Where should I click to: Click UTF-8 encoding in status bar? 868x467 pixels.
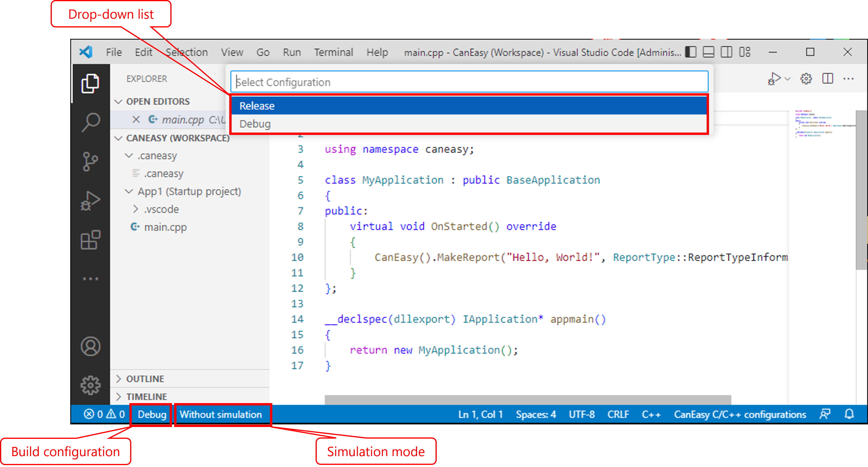[x=582, y=414]
